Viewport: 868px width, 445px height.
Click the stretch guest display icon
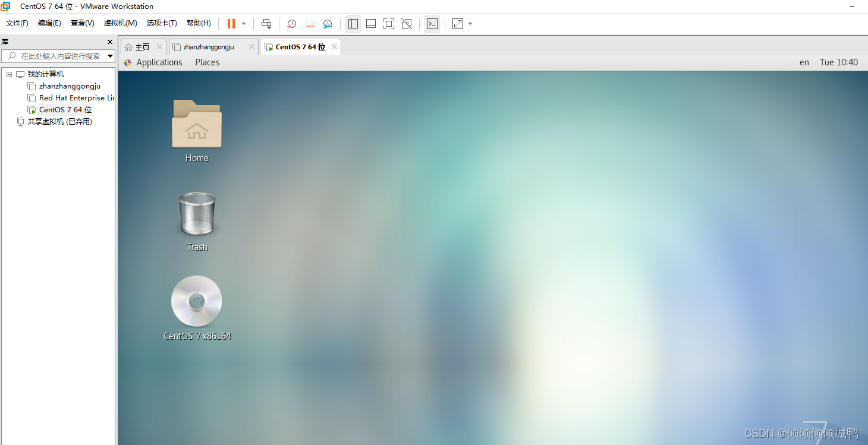(458, 24)
